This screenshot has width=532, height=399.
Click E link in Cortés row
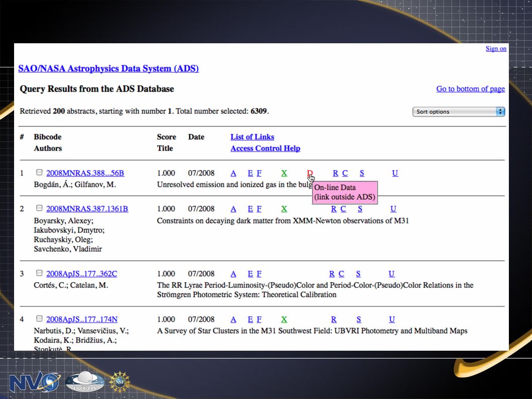(250, 274)
